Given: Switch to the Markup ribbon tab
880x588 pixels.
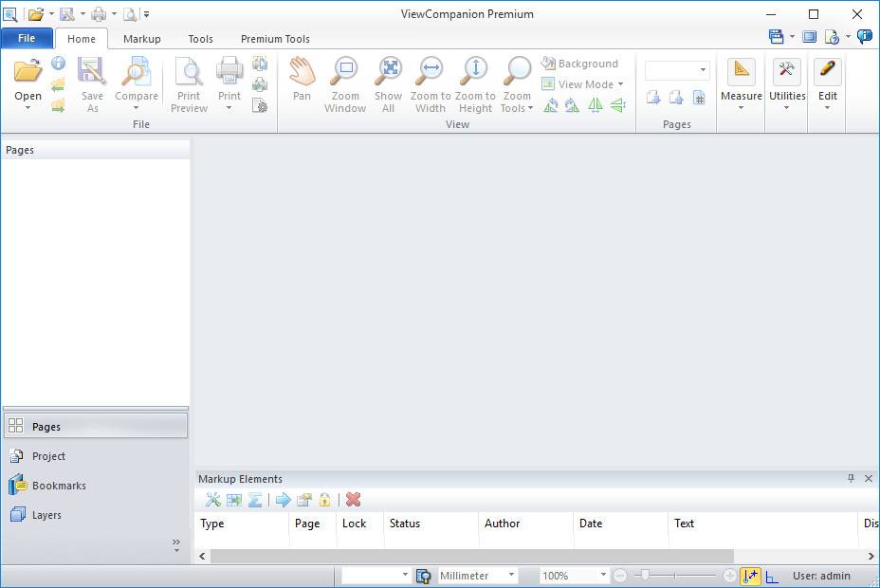Looking at the screenshot, I should tap(141, 39).
